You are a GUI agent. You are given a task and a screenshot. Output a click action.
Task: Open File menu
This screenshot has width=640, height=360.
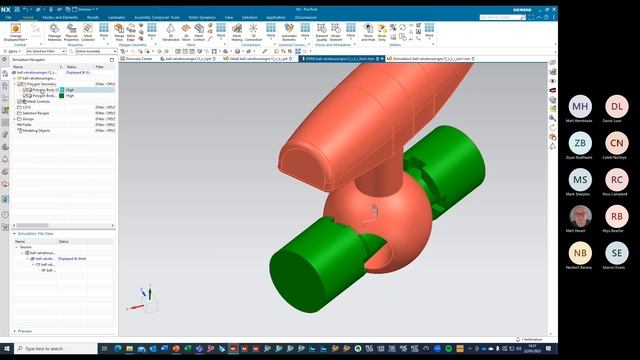[x=8, y=18]
